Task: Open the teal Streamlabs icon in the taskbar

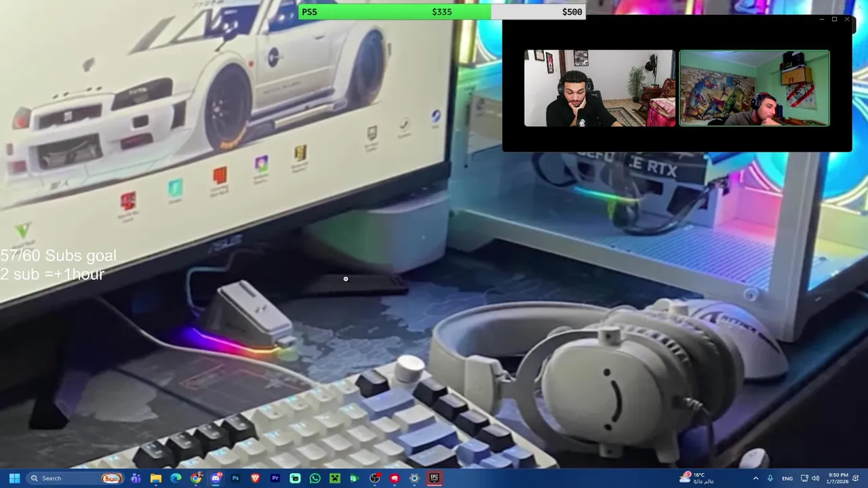Action: [x=295, y=478]
